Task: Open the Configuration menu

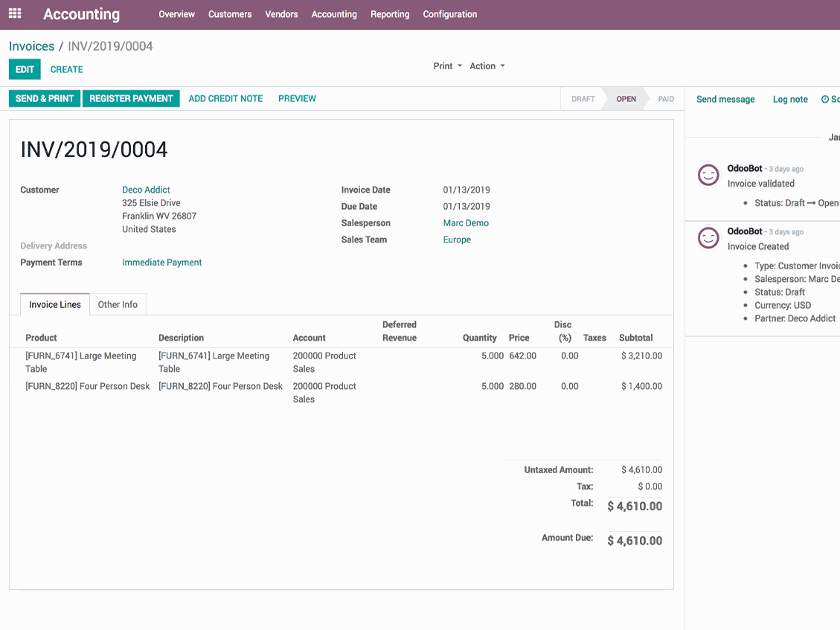Action: click(x=449, y=14)
